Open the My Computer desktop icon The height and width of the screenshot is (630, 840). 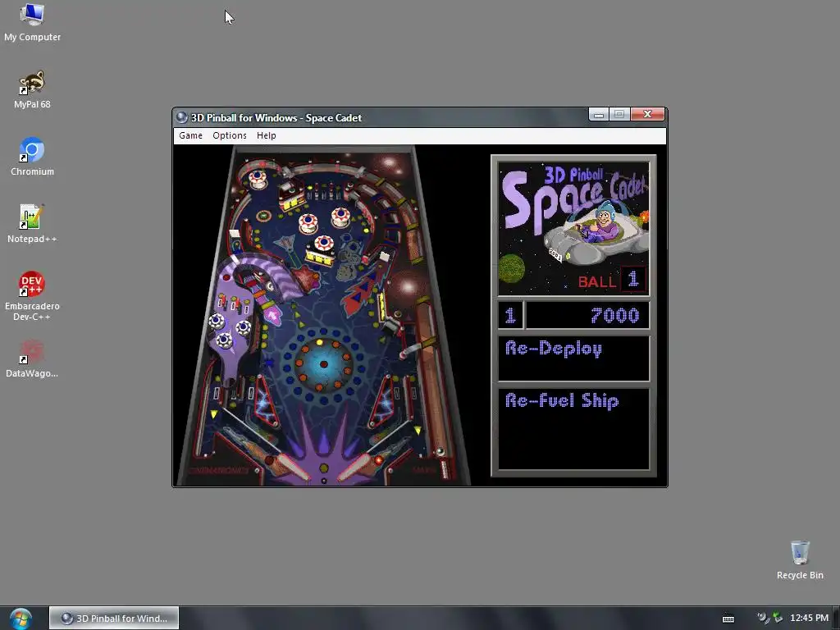click(32, 22)
